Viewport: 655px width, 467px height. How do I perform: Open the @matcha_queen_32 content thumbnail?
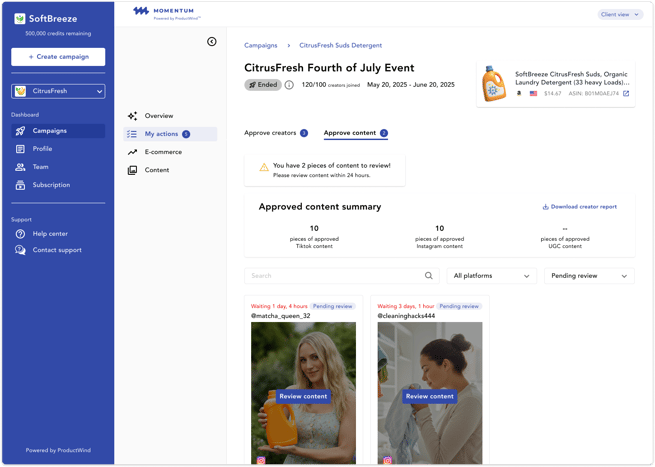(303, 393)
